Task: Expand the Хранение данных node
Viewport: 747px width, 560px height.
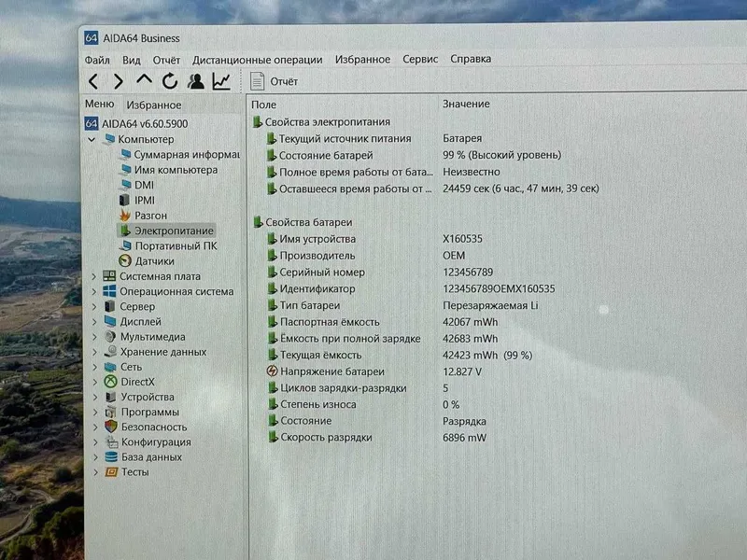Action: (x=94, y=352)
